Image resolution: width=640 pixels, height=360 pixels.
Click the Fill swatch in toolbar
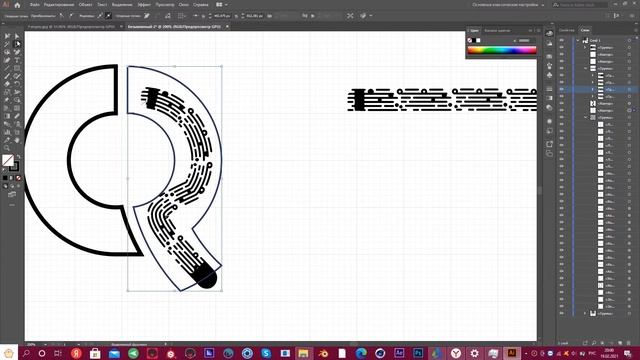7,160
